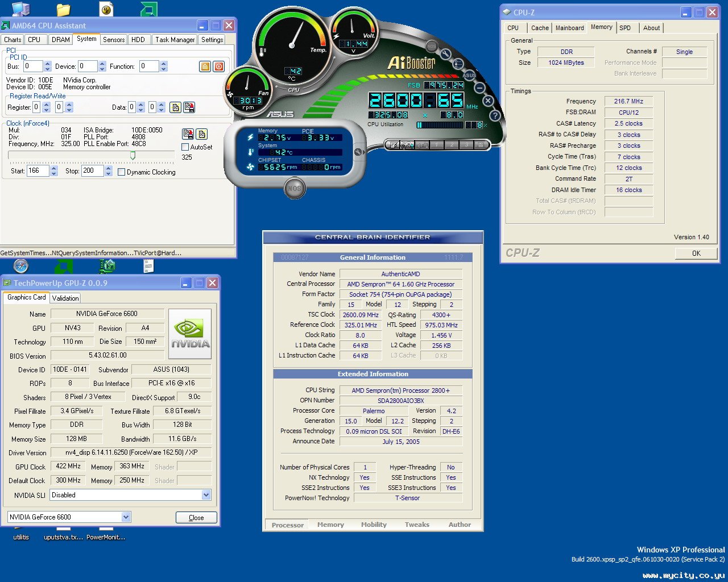Click the NVIDIA logo in GPU-Z
This screenshot has height=582, width=728.
190,334
